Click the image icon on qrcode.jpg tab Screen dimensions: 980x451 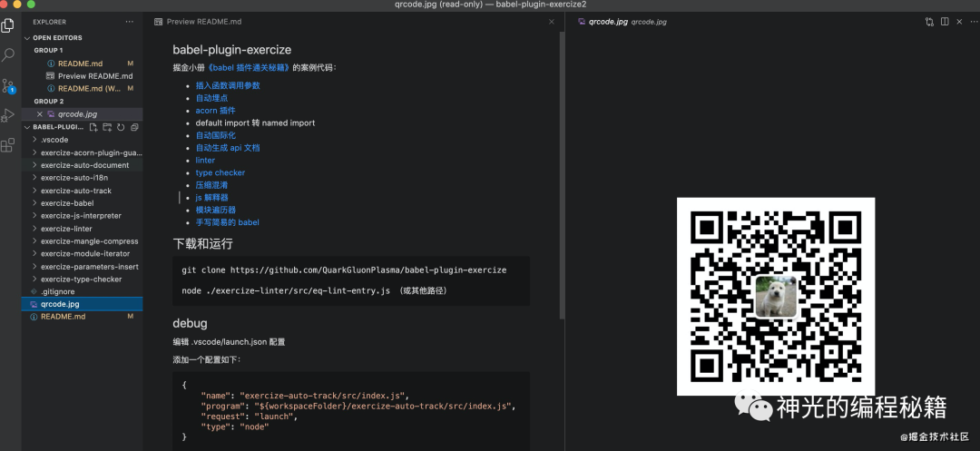tap(582, 21)
